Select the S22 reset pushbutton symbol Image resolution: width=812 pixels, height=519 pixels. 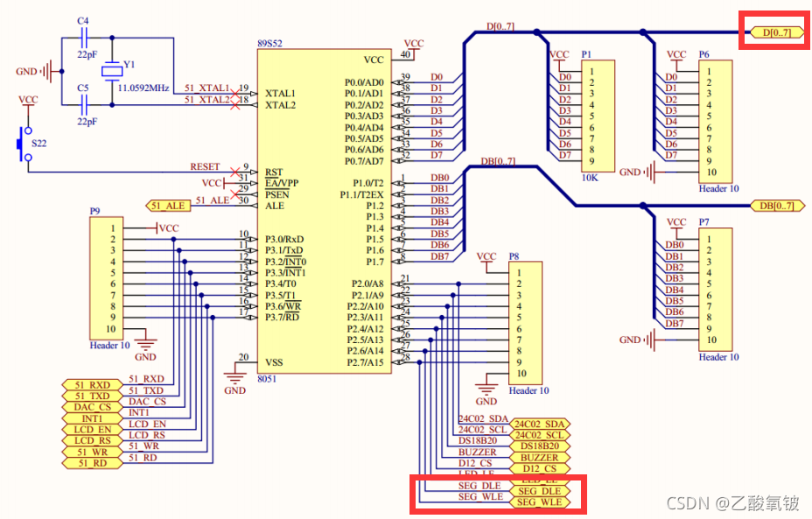24,144
